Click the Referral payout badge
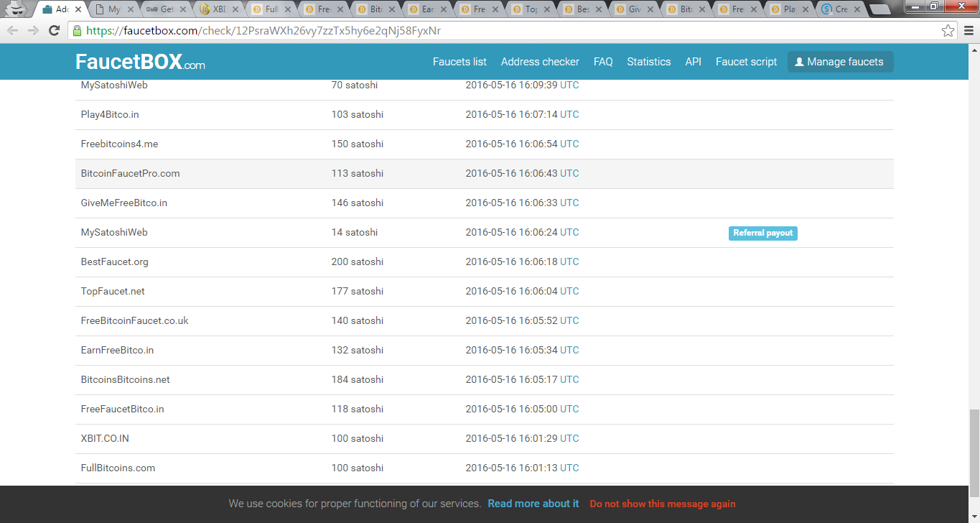The image size is (980, 523). tap(763, 233)
